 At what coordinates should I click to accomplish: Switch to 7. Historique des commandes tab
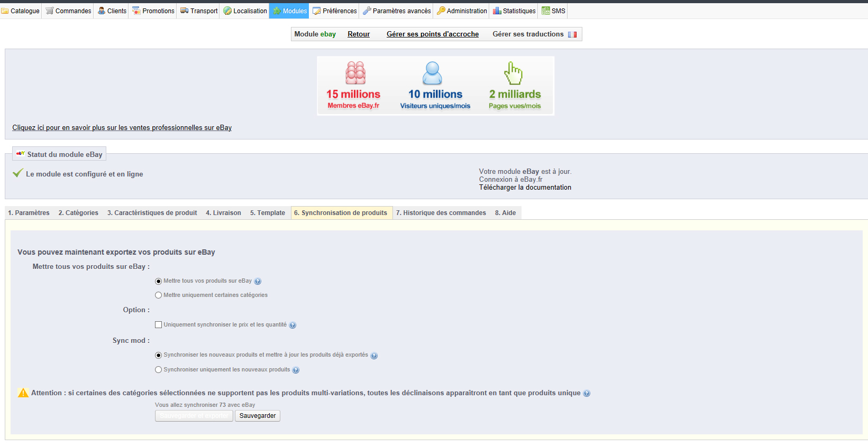point(441,213)
